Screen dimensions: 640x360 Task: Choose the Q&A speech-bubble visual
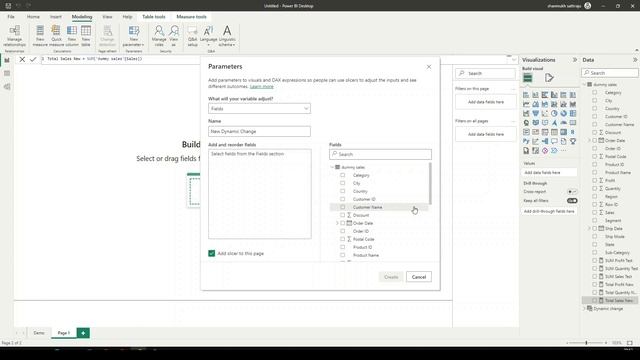(554, 141)
